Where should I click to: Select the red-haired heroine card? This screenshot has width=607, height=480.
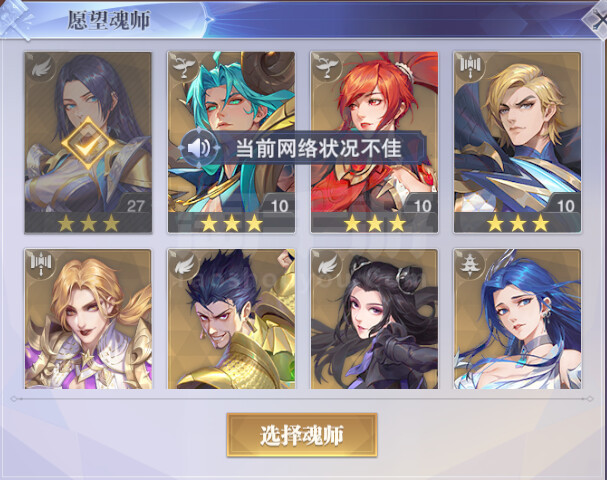374,142
